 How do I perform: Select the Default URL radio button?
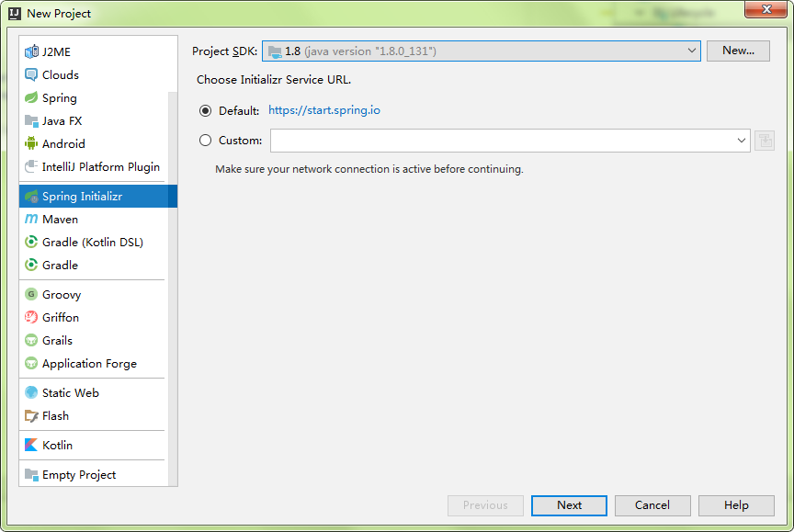[205, 111]
